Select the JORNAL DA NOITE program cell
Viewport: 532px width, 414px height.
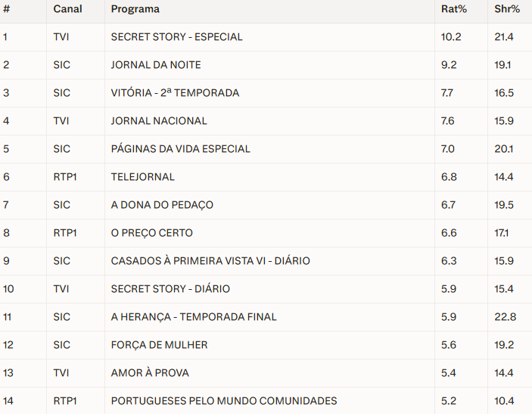click(156, 65)
